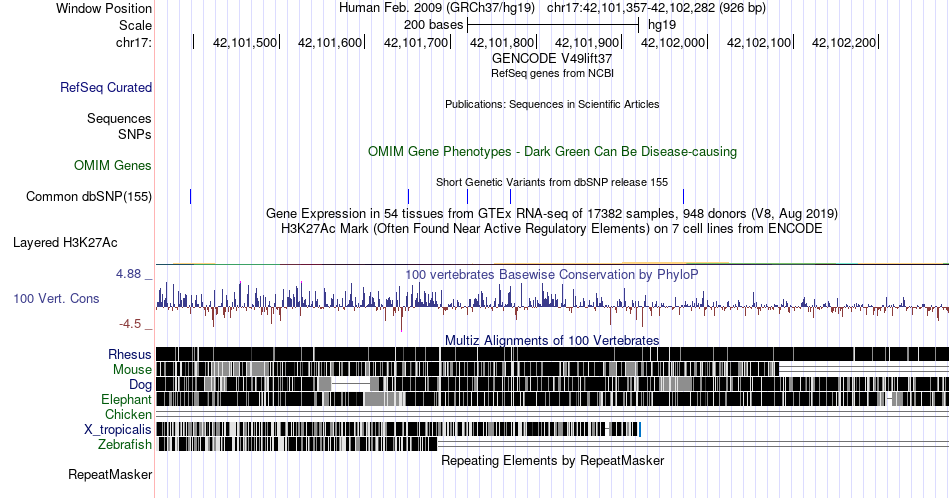Select the Mouse alignment row label

[132, 370]
